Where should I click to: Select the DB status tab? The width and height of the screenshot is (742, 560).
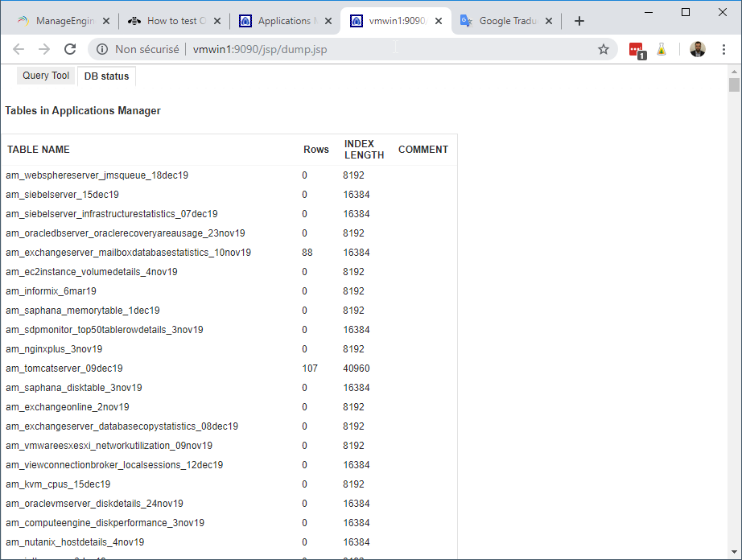coord(106,76)
